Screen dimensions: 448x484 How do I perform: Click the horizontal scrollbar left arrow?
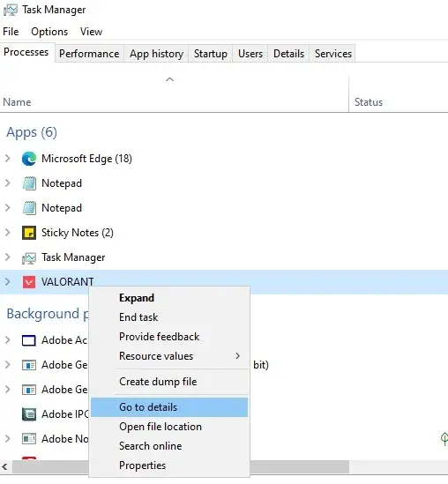tap(5, 466)
